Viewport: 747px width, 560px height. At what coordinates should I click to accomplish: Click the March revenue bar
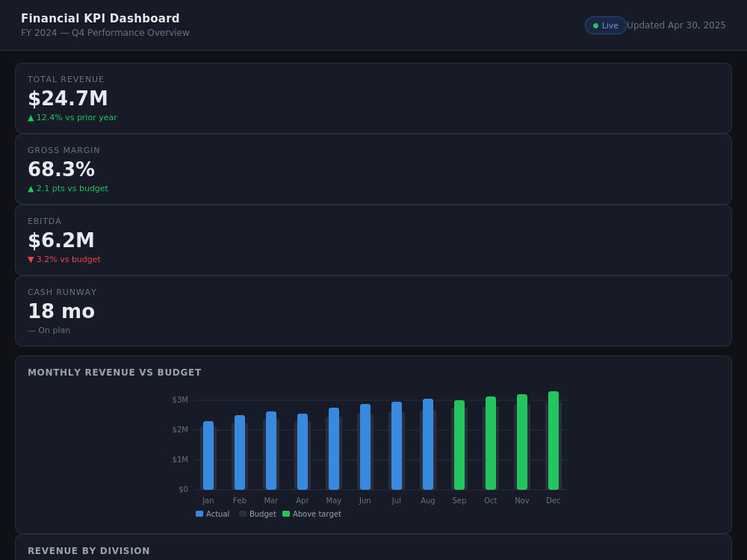click(x=271, y=450)
